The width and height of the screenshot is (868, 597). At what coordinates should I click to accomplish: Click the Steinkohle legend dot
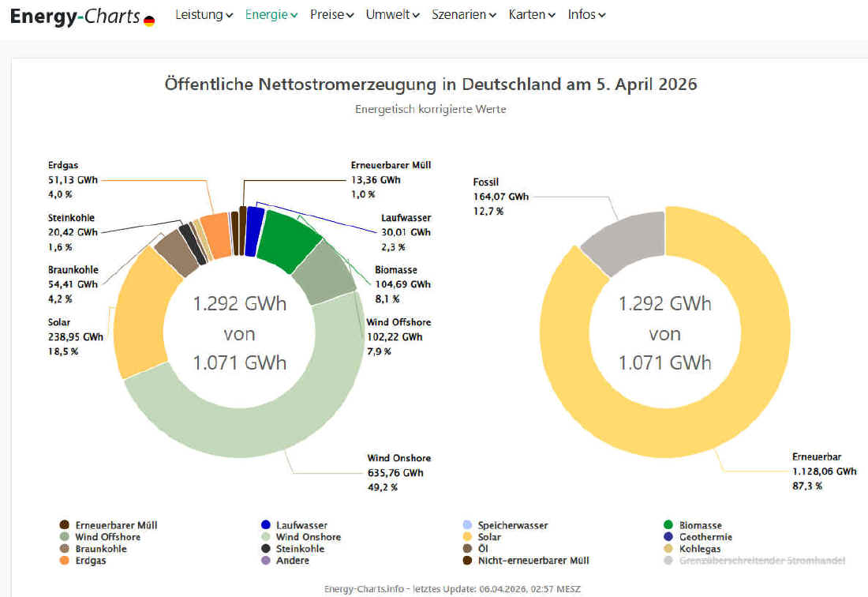266,549
